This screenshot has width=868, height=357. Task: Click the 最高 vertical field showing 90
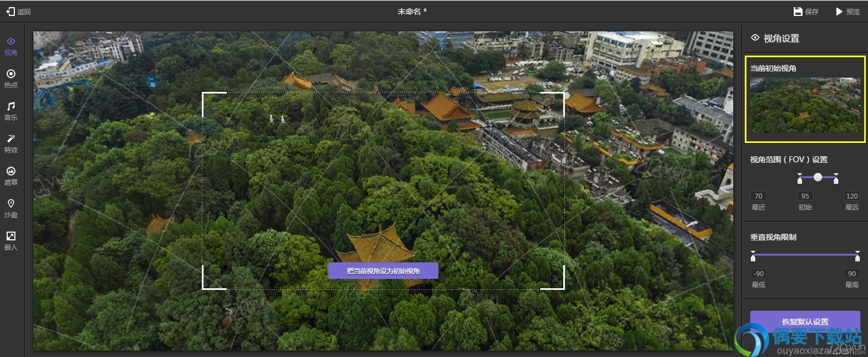click(852, 274)
